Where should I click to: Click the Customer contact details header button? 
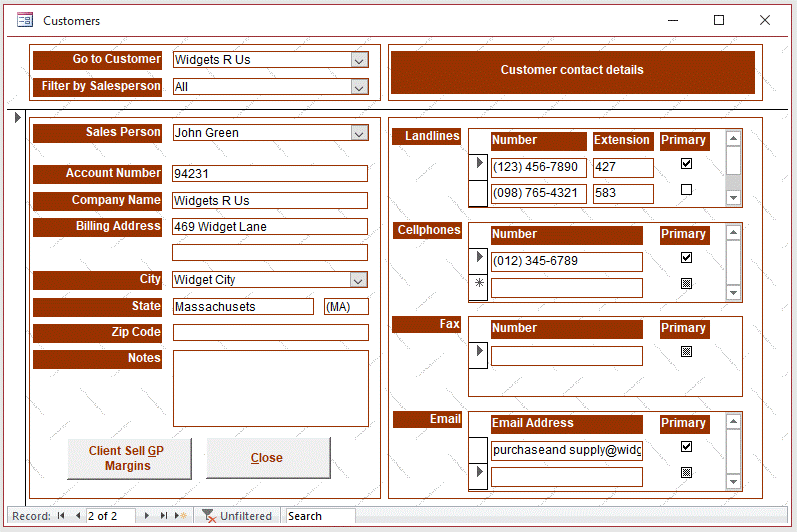[572, 70]
